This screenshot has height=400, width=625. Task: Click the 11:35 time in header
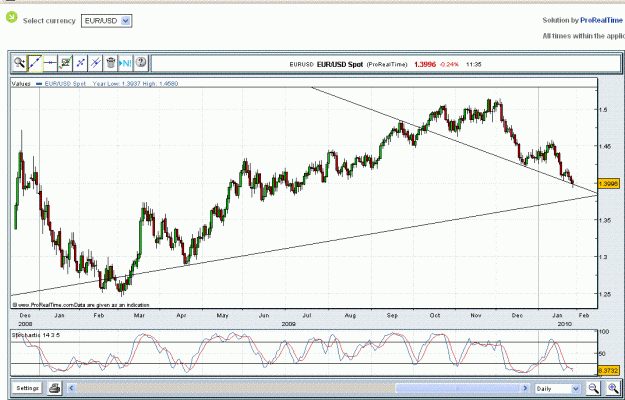pyautogui.click(x=474, y=64)
